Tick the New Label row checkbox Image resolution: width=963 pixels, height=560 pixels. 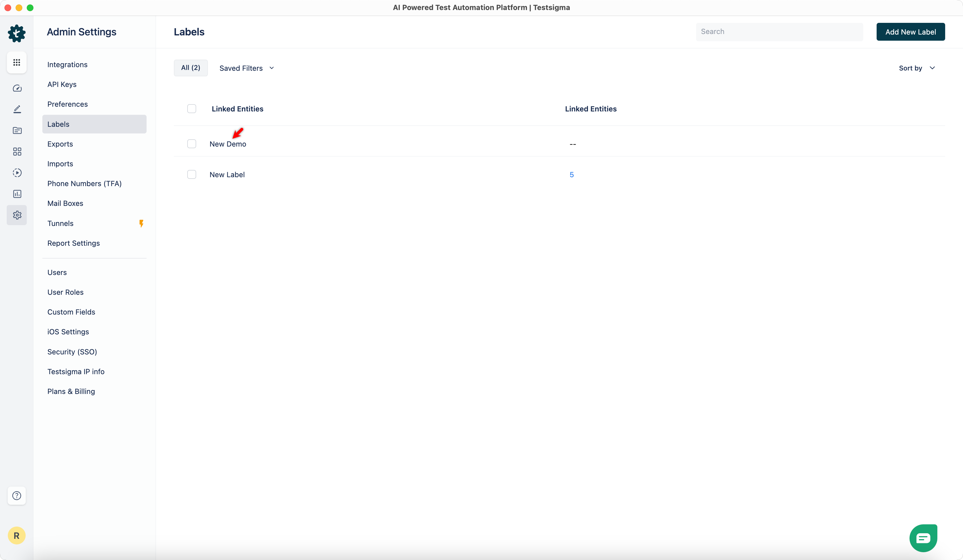tap(191, 175)
